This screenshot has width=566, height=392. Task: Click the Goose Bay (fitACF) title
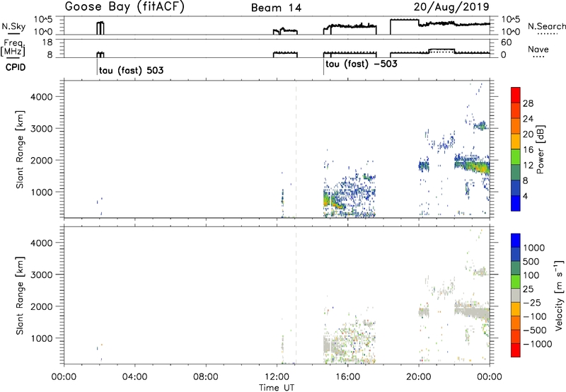(125, 7)
